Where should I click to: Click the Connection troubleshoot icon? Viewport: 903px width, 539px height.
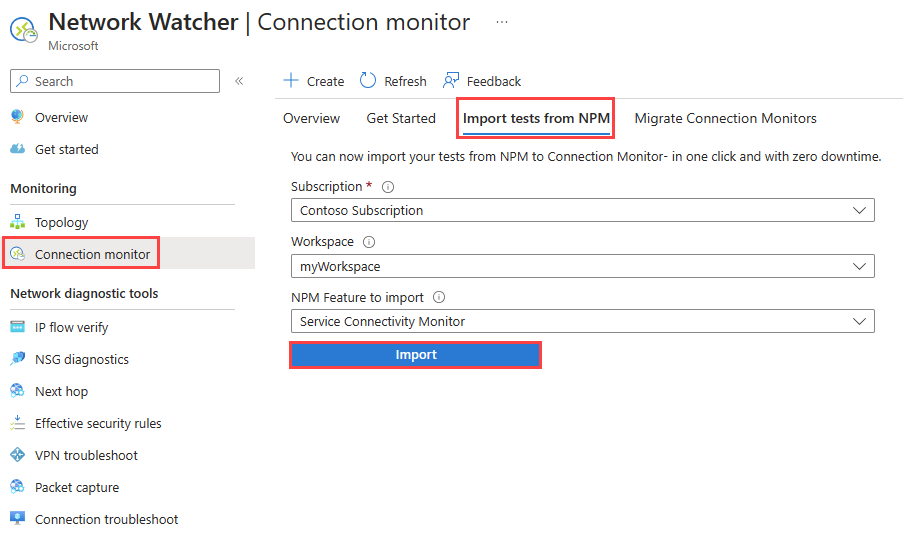[x=17, y=519]
